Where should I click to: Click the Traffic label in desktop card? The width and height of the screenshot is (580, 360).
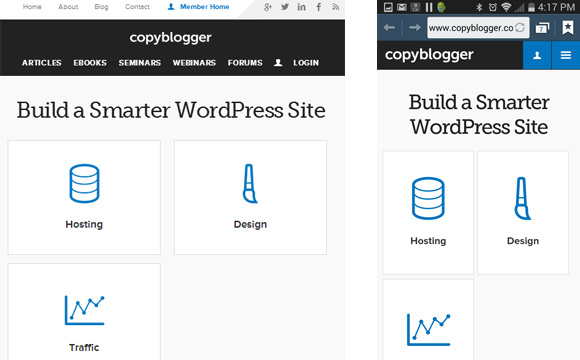84,347
